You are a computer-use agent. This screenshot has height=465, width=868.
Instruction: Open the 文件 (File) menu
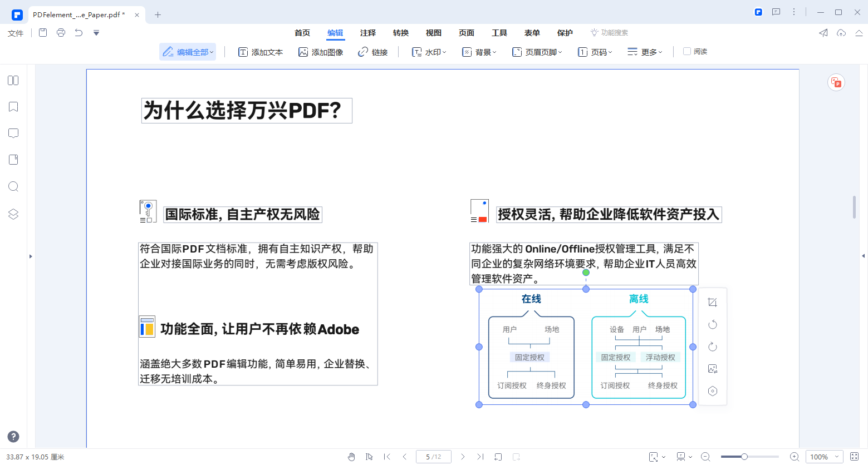[15, 33]
